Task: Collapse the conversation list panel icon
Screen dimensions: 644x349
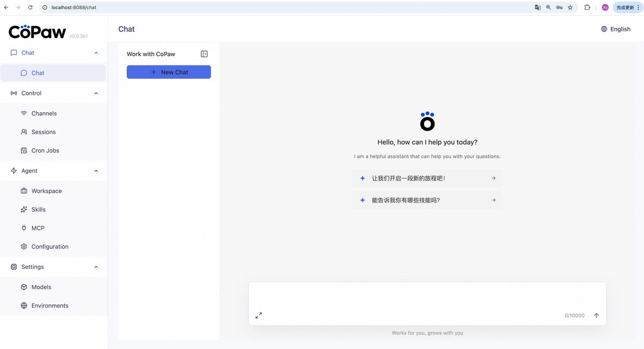Action: point(204,54)
